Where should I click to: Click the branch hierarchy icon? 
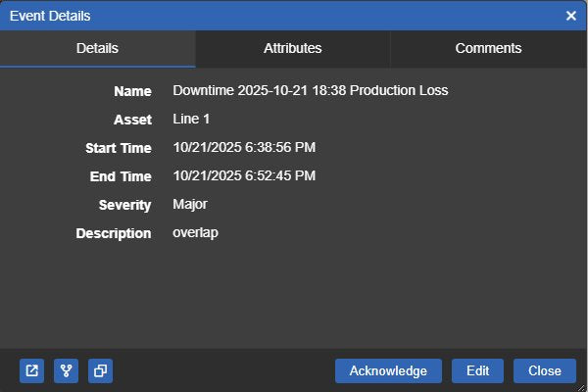tap(66, 371)
